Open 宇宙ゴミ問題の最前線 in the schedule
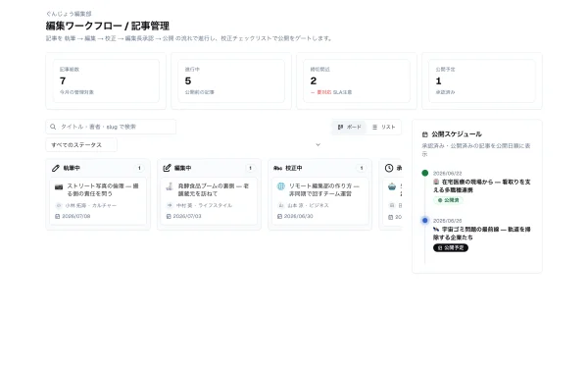Screen dimensions: 588x368 point(482,234)
